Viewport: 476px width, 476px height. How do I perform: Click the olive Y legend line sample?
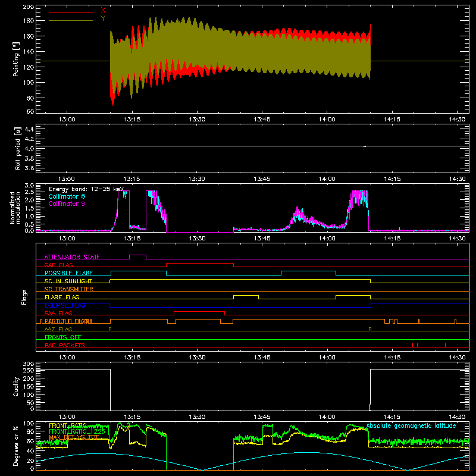71,20
